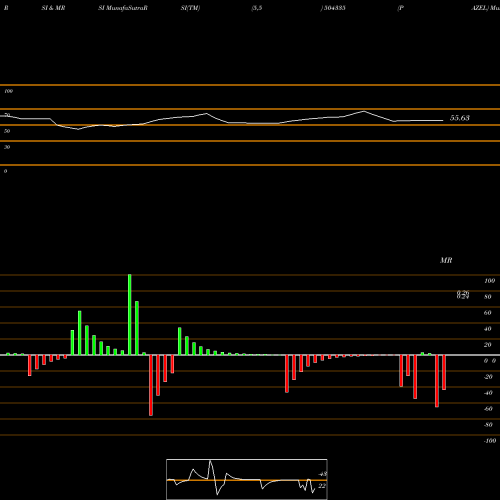Click the 80 label on the MR scale
The width and height of the screenshot is (500, 500).
coord(488,297)
